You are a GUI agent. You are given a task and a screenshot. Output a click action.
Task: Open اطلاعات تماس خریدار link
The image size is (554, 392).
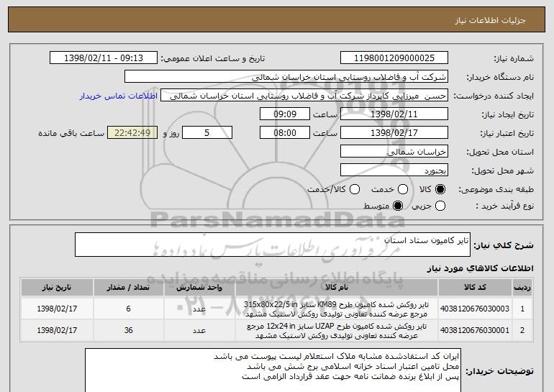pyautogui.click(x=119, y=96)
